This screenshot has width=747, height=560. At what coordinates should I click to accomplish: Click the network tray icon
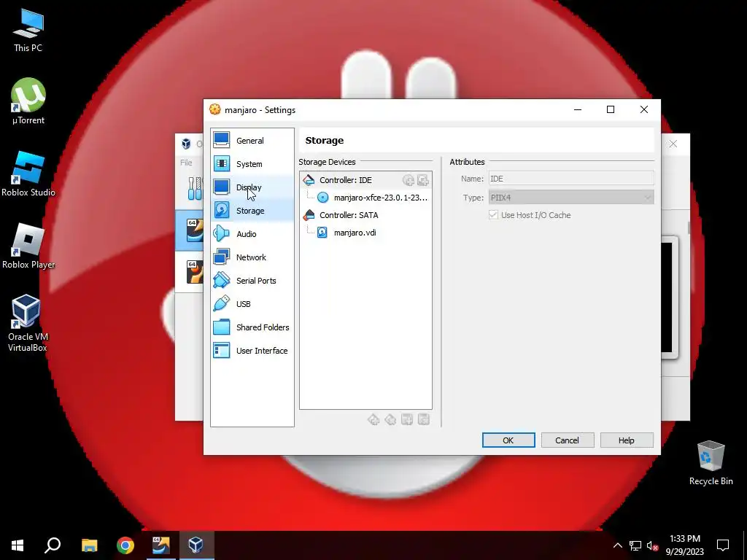pos(635,545)
